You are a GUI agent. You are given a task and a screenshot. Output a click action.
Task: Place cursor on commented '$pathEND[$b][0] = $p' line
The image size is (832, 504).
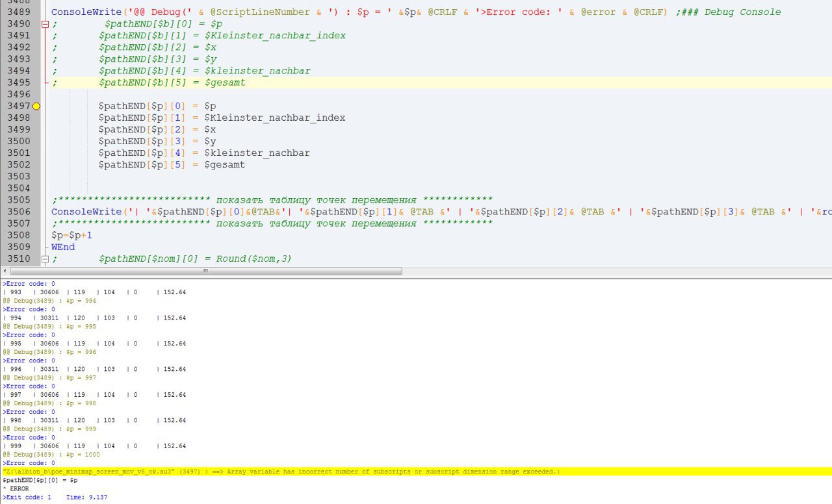point(163,24)
